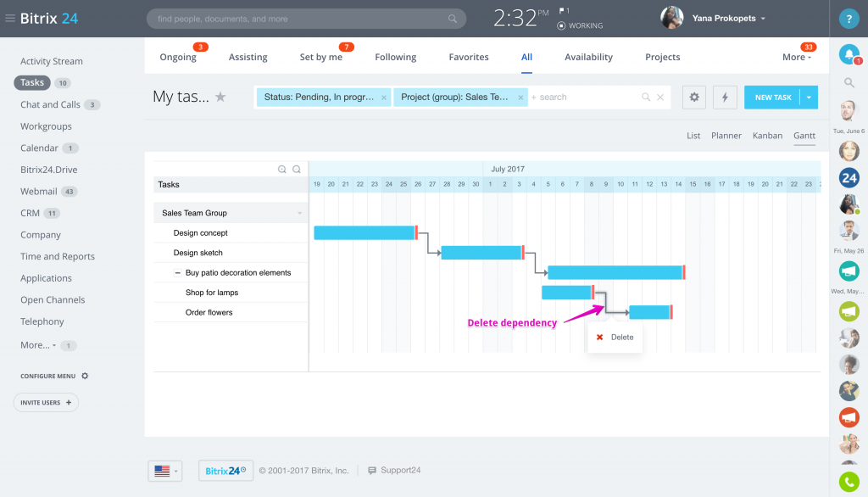Viewport: 868px width, 497px height.
Task: Click the Bitrix 24 logo
Action: pos(48,19)
